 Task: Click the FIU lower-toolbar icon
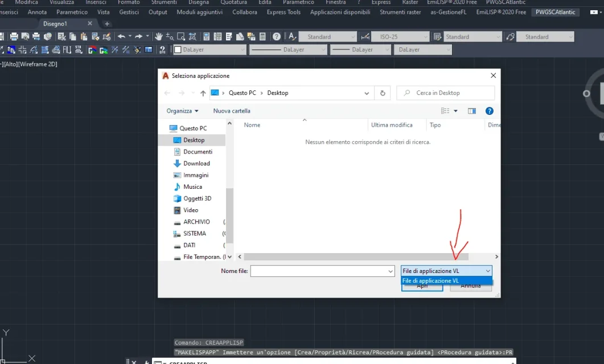pos(67,49)
